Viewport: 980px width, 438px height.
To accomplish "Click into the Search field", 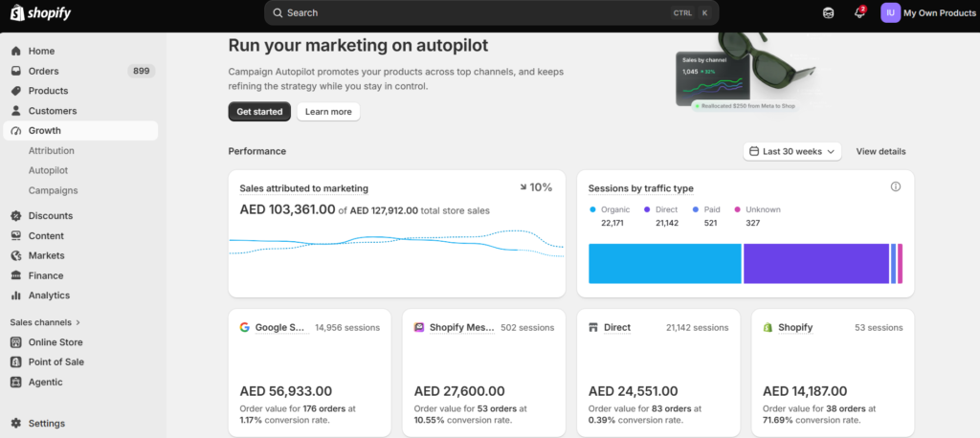I will (x=491, y=12).
